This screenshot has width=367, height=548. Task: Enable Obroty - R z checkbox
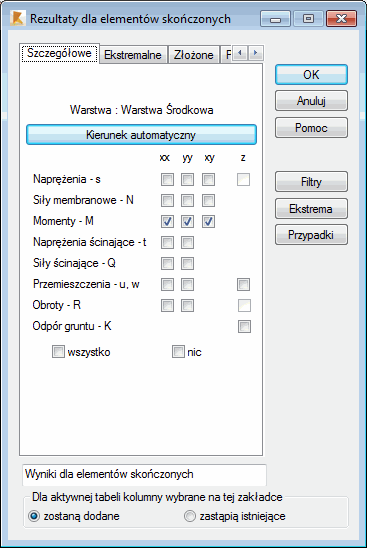tap(244, 305)
